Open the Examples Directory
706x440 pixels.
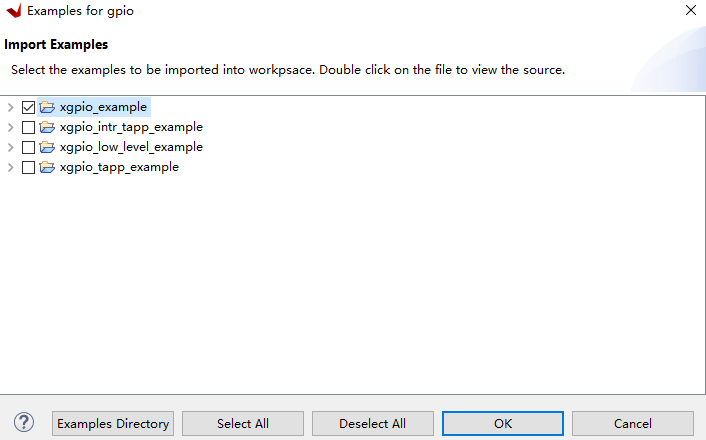click(113, 423)
